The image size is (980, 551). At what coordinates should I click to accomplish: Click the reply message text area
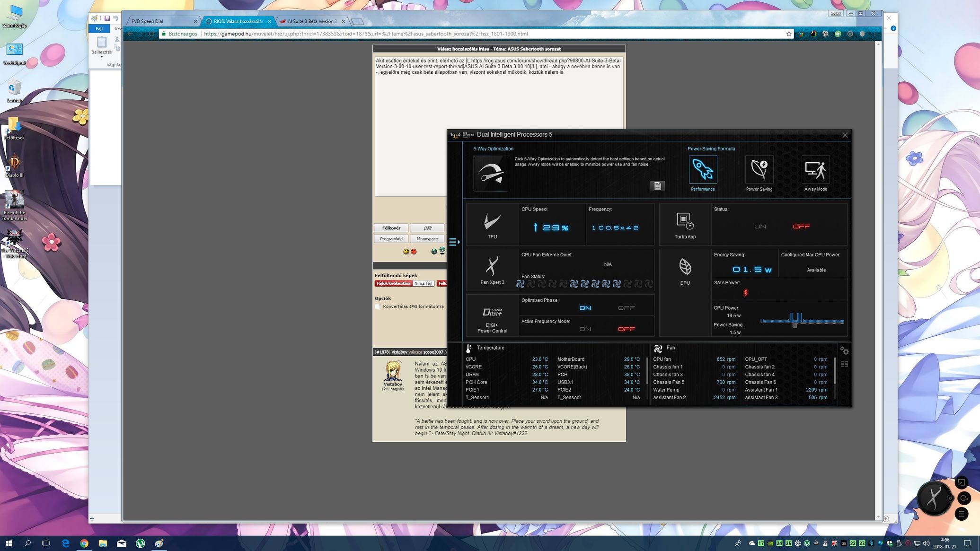point(499,126)
